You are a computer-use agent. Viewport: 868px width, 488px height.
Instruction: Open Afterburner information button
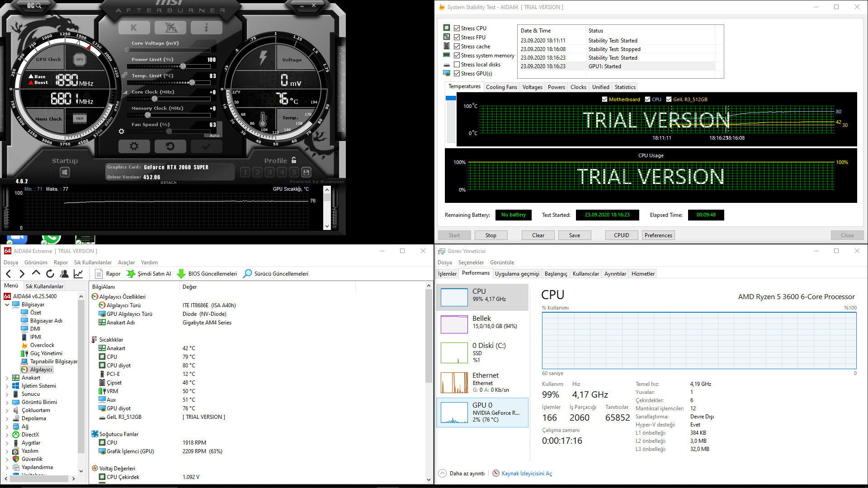tap(206, 28)
